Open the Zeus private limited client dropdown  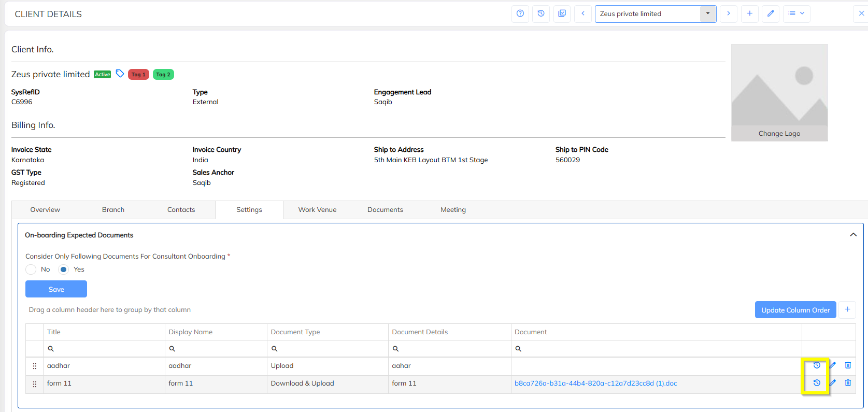(707, 13)
